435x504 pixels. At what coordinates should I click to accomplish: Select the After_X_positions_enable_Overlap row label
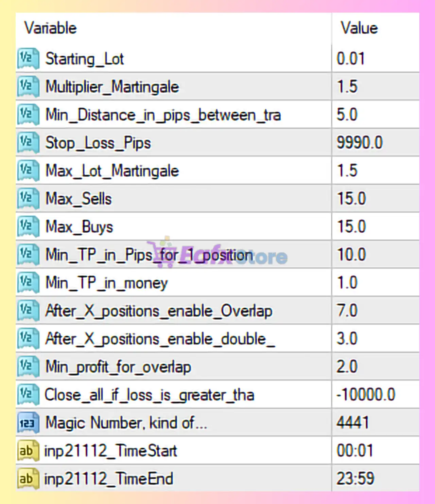pyautogui.click(x=159, y=311)
